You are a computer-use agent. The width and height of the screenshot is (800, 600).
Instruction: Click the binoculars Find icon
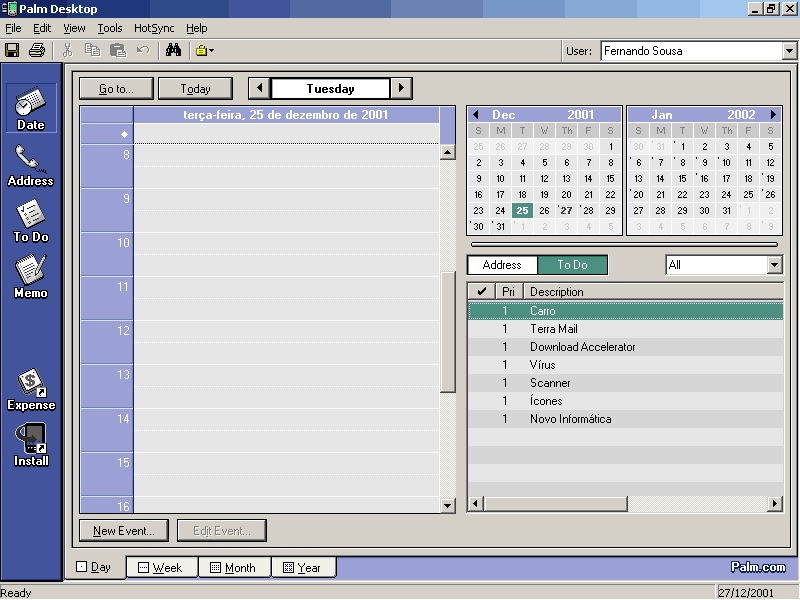(x=173, y=50)
